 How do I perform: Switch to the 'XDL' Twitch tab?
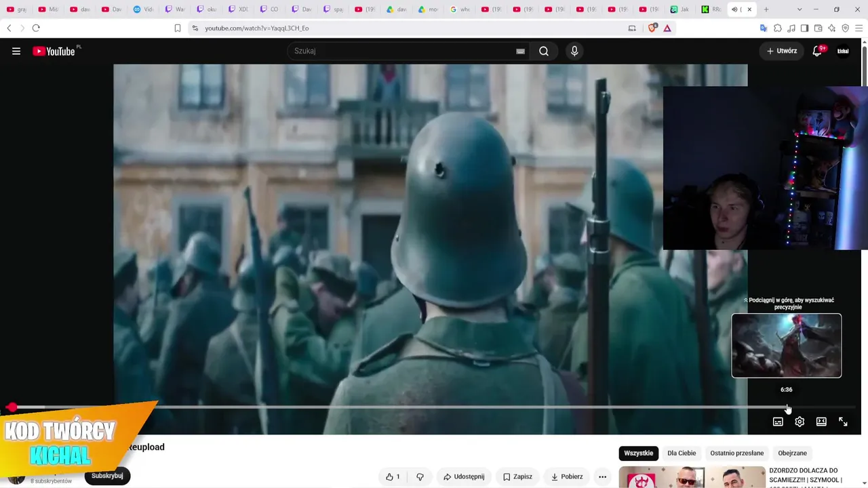[239, 9]
